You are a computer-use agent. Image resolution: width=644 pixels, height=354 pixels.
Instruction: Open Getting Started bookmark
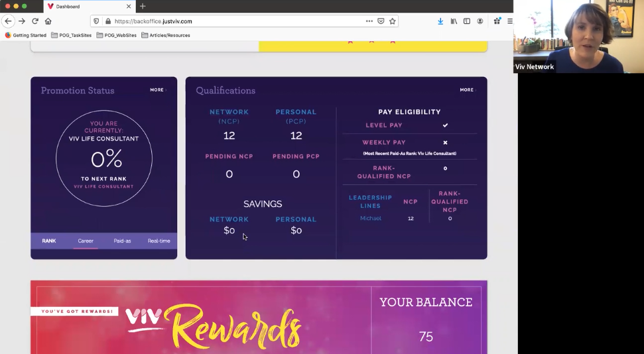[25, 35]
